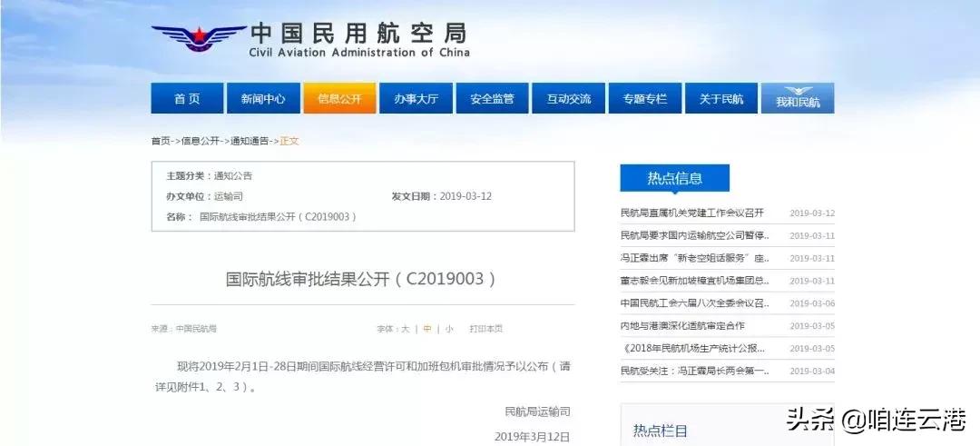This screenshot has width=980, height=446.
Task: Open news 民航受关注：冯正霖局长两会第一..
Action: (695, 371)
